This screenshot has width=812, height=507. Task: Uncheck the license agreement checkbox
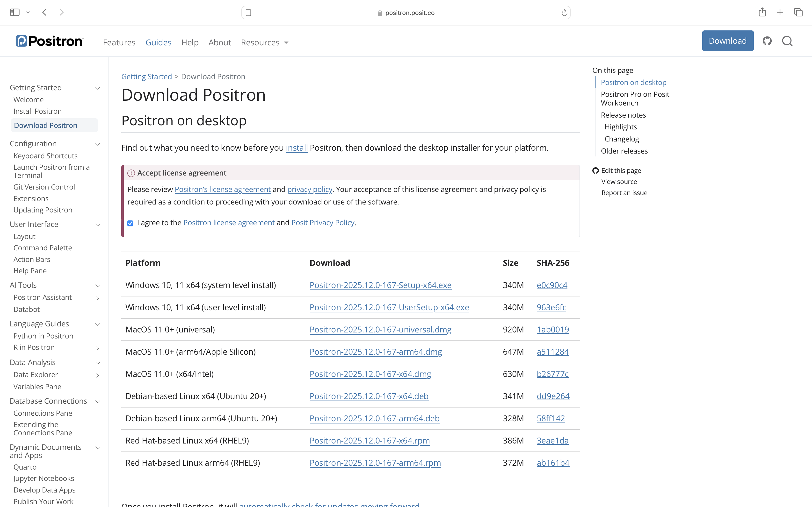click(130, 223)
